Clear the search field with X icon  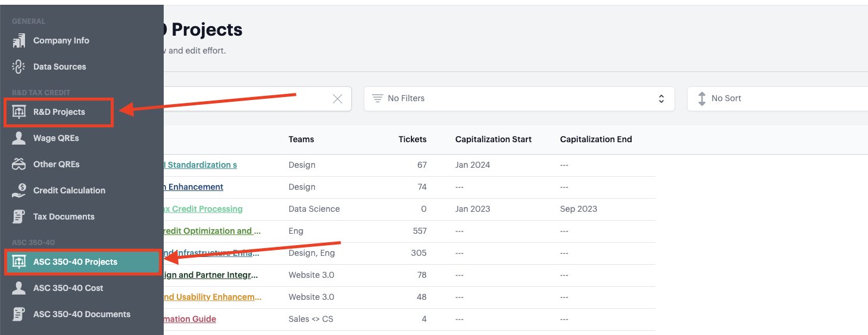point(338,99)
